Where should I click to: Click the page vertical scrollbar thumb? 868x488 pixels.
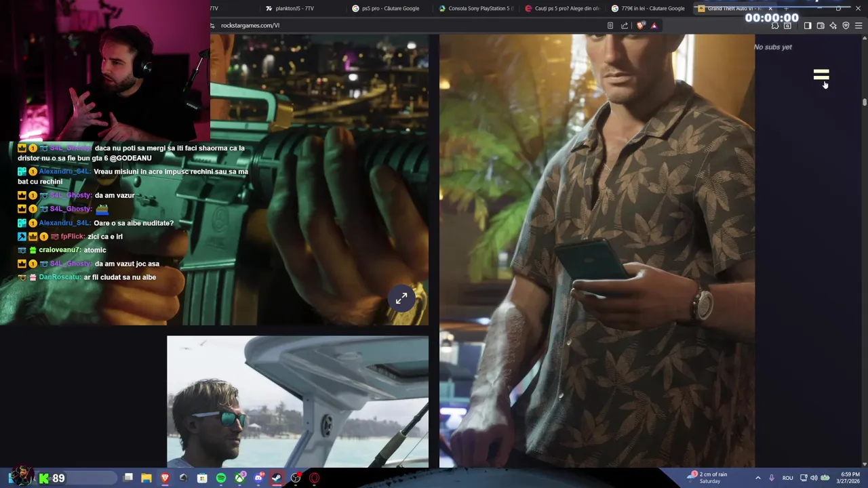[x=865, y=102]
